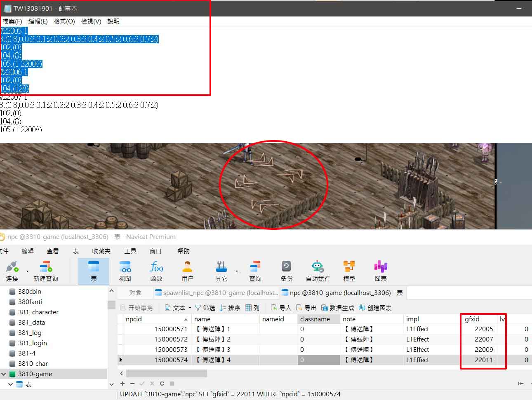Click the 列 (Columns) button

252,308
